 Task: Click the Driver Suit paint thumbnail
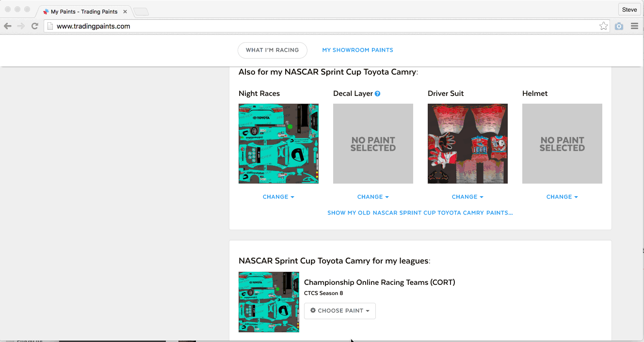pos(467,143)
